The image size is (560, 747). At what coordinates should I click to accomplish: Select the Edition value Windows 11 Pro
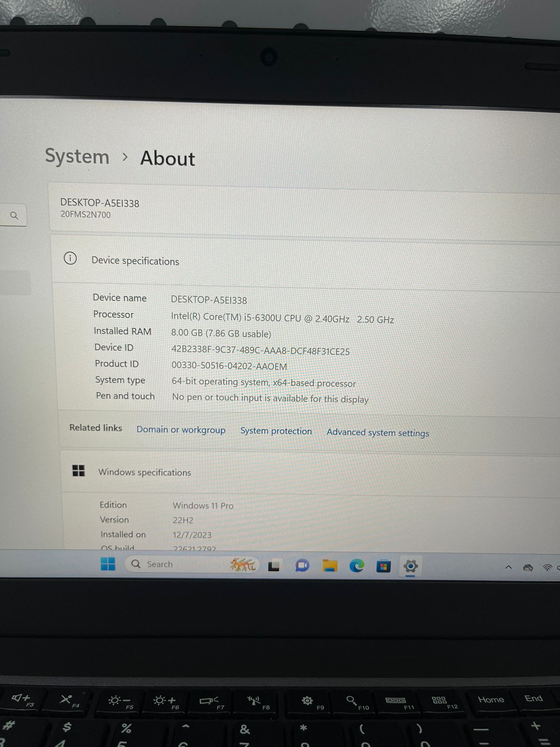coord(203,506)
